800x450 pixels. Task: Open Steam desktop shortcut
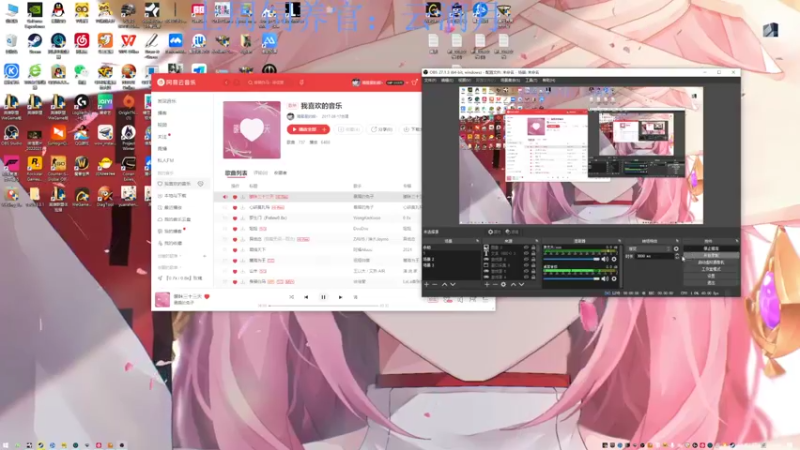pos(35,43)
